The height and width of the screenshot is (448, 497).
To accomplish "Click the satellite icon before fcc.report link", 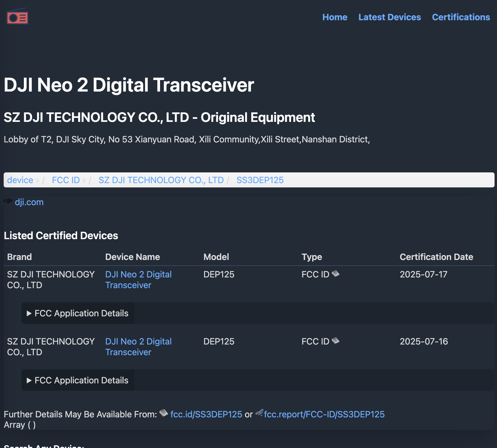I will point(260,413).
